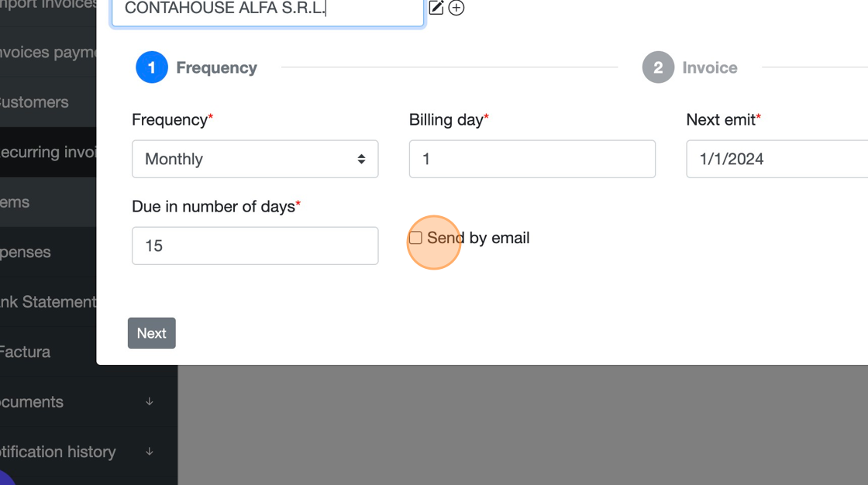Screen dimensions: 868x485
Task: Expand the Notification history arrow
Action: click(x=150, y=451)
